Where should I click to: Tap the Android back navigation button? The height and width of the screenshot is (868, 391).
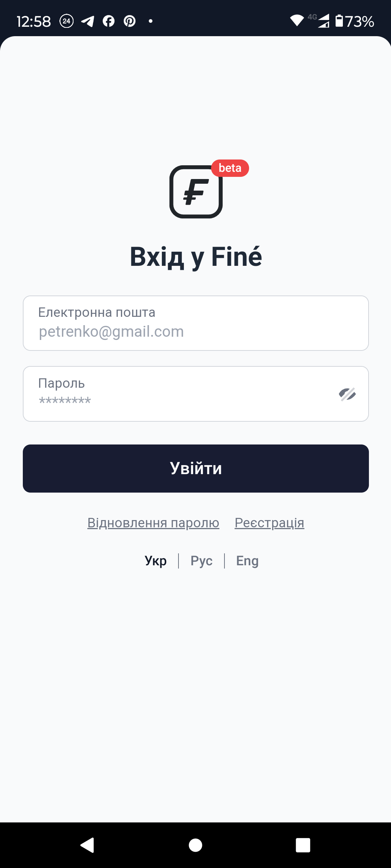click(x=87, y=845)
